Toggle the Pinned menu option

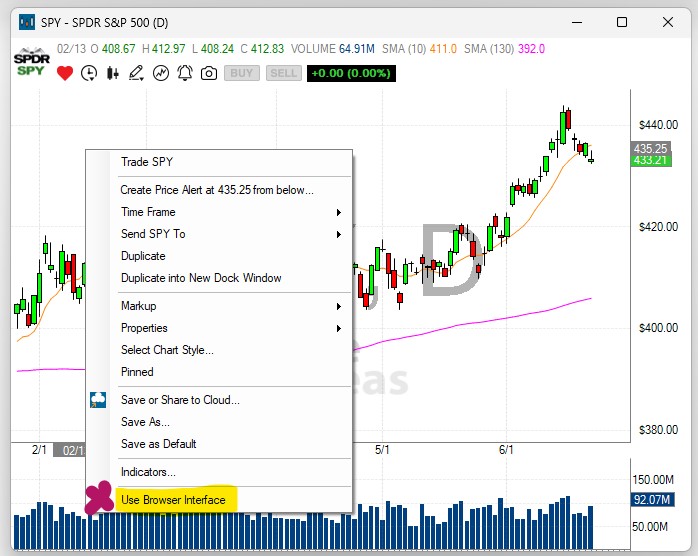137,372
